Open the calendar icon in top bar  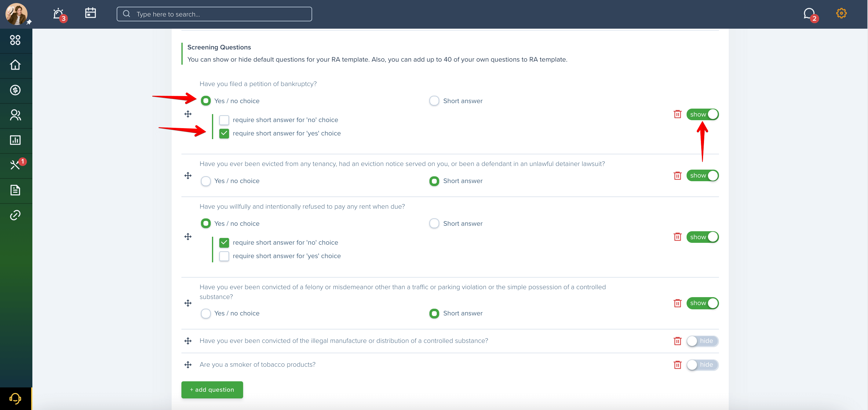(x=90, y=13)
